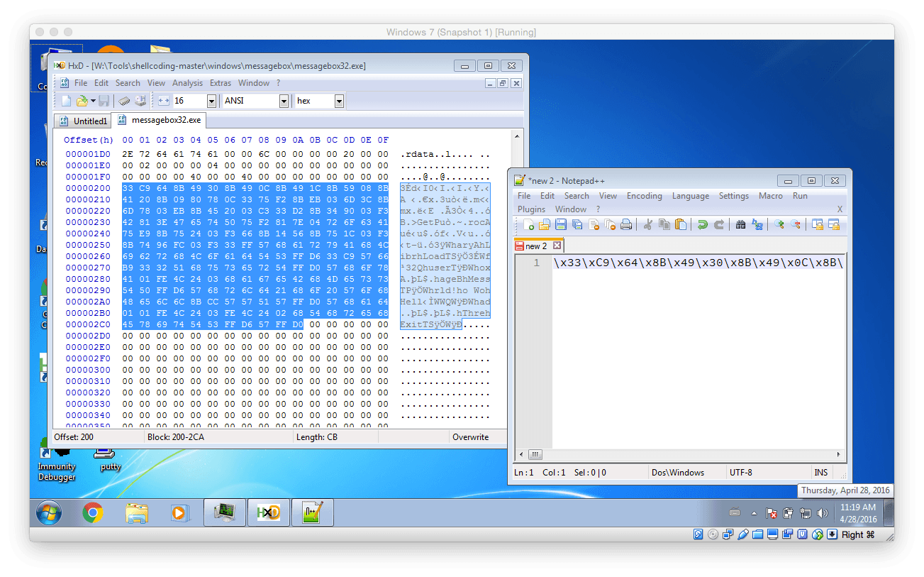The width and height of the screenshot is (924, 577).
Task: Click the volume speaker tray icon
Action: click(823, 513)
